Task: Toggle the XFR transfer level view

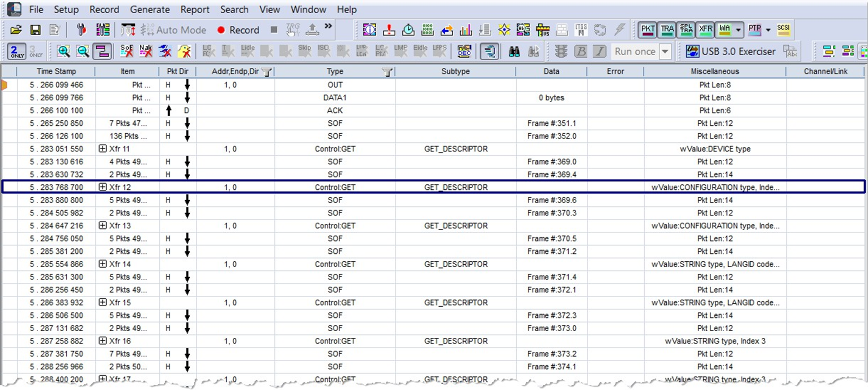Action: pos(705,30)
